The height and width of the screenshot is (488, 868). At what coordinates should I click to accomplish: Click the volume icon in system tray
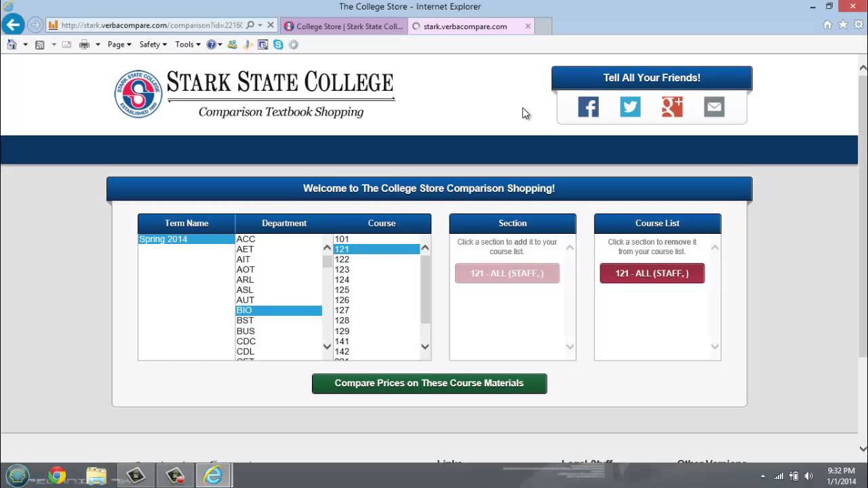click(808, 476)
